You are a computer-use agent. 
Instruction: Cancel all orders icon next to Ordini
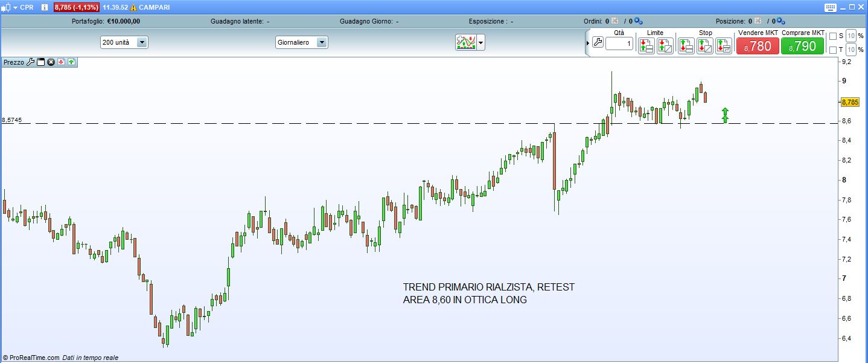(x=616, y=21)
